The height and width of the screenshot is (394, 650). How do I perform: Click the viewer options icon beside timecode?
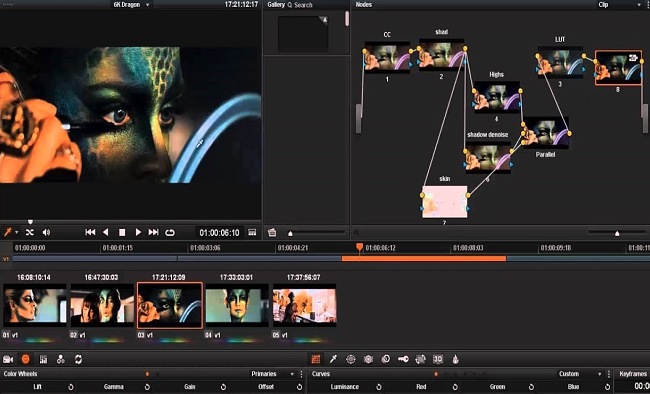(252, 232)
